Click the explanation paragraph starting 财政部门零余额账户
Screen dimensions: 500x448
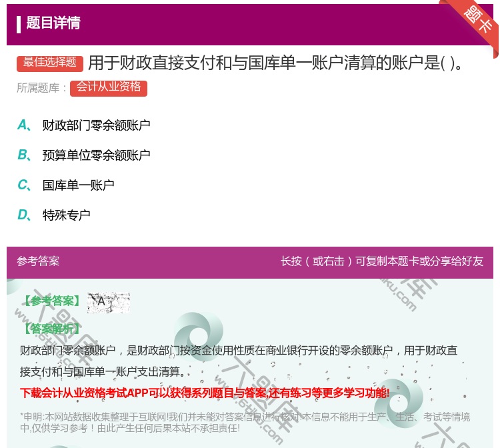coord(239,361)
